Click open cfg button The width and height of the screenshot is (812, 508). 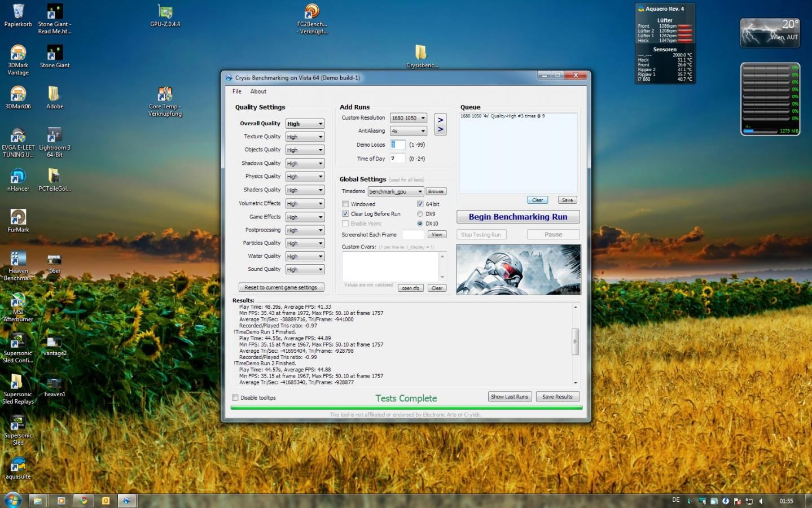click(410, 288)
